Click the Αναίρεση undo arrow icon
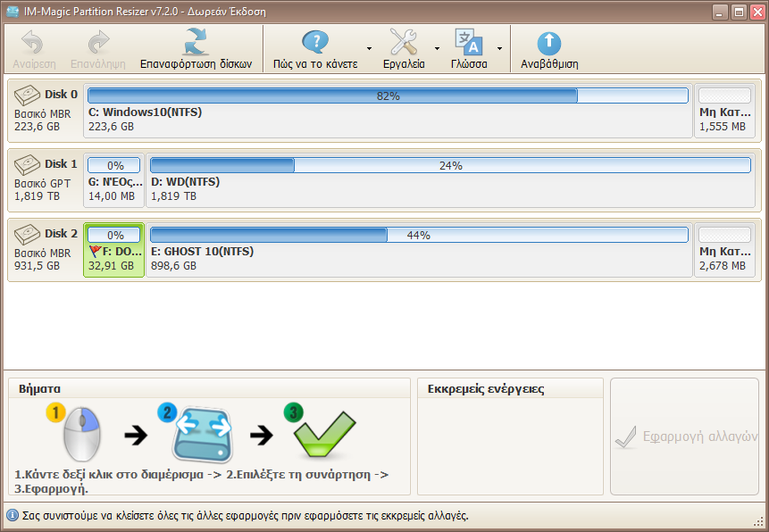This screenshot has height=532, width=769. [x=33, y=42]
